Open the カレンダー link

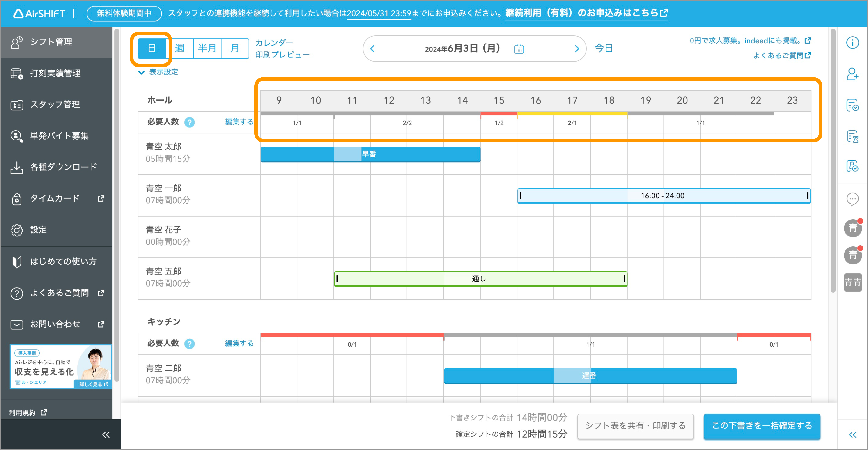click(274, 43)
